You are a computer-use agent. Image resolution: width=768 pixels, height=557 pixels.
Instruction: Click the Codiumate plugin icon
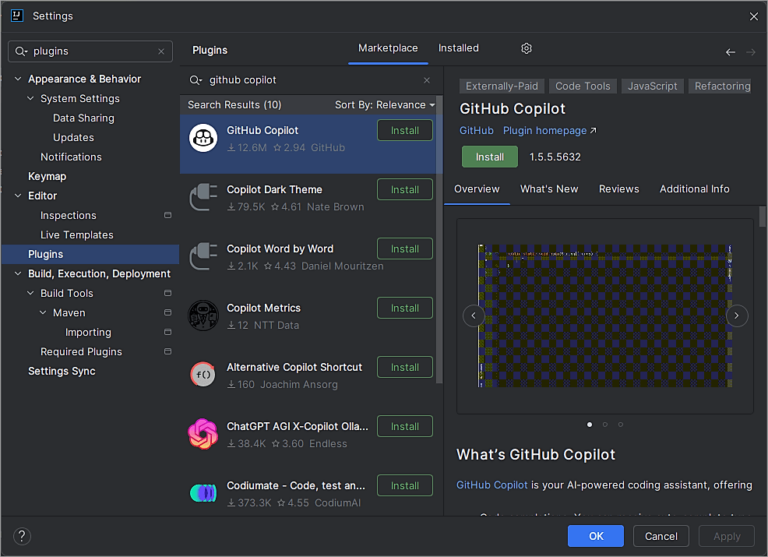pyautogui.click(x=203, y=492)
